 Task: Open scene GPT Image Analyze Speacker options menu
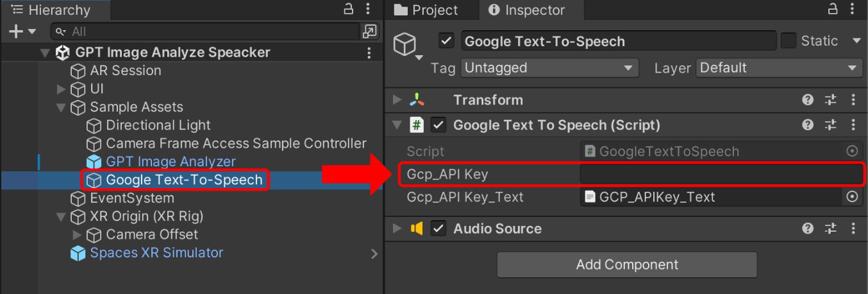[x=369, y=53]
